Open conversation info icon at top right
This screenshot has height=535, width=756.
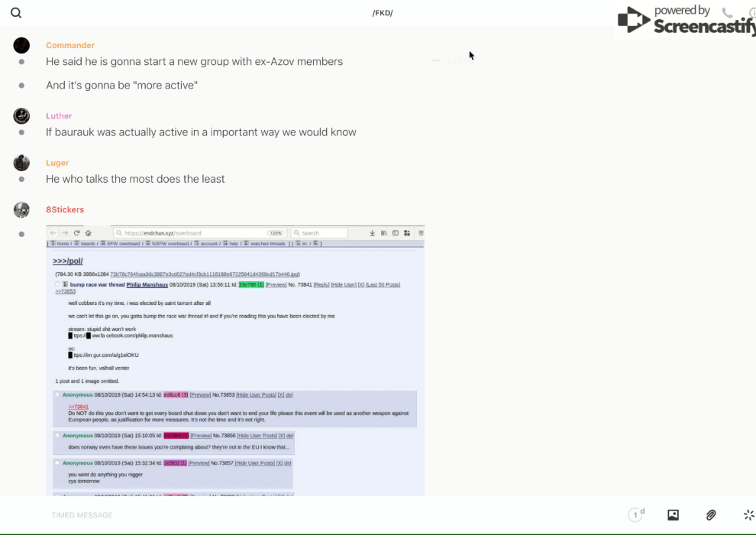(x=751, y=13)
